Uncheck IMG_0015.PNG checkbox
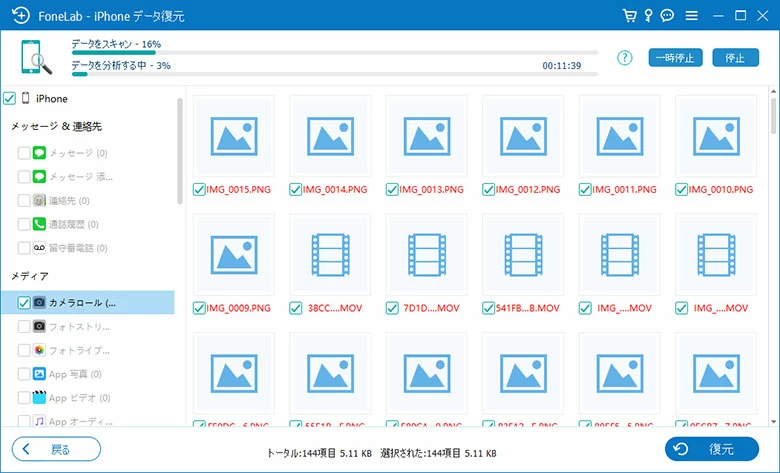The height and width of the screenshot is (473, 780). tap(198, 189)
